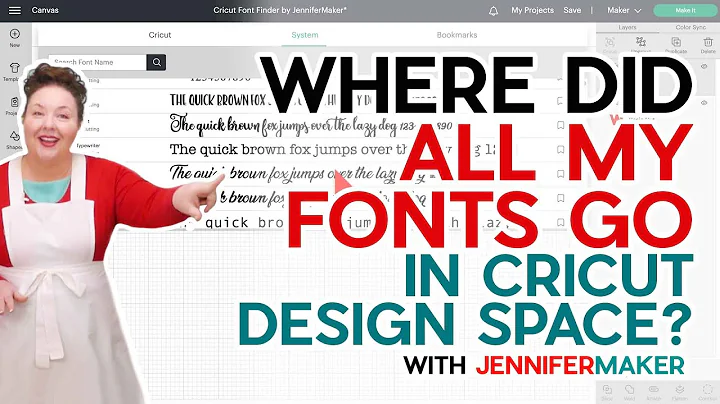The height and width of the screenshot is (404, 720).
Task: Bookmark the Typewriter font row
Action: click(560, 149)
